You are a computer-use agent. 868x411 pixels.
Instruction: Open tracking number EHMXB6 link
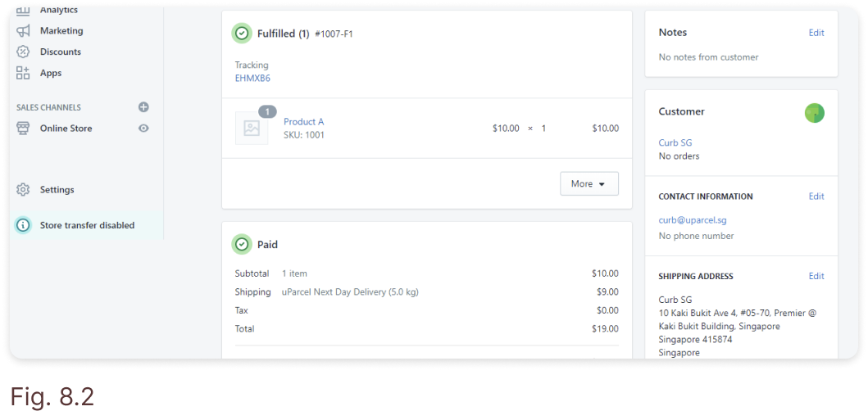pyautogui.click(x=252, y=78)
